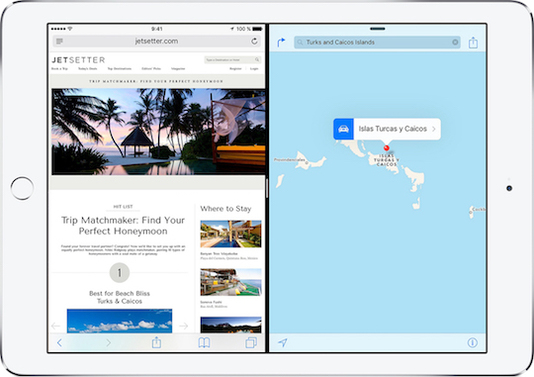Reload the jetsetter.com page
This screenshot has width=534, height=377.
(254, 41)
